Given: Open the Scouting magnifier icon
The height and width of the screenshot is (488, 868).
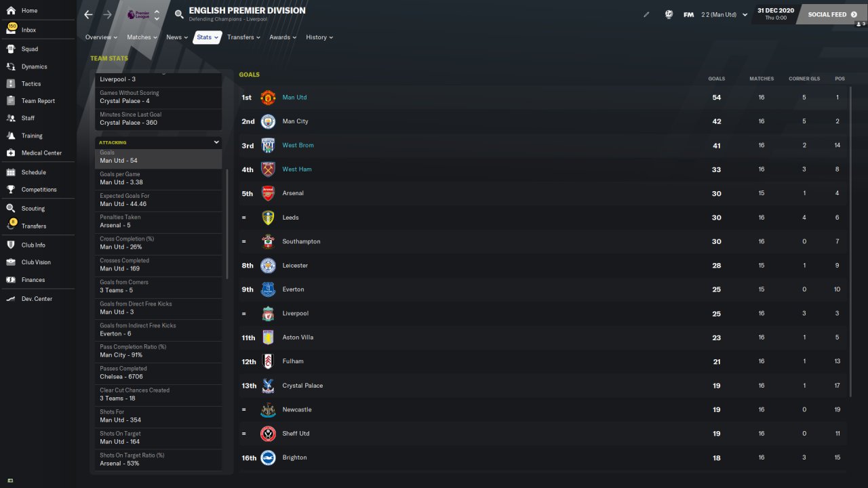Looking at the screenshot, I should pos(11,208).
